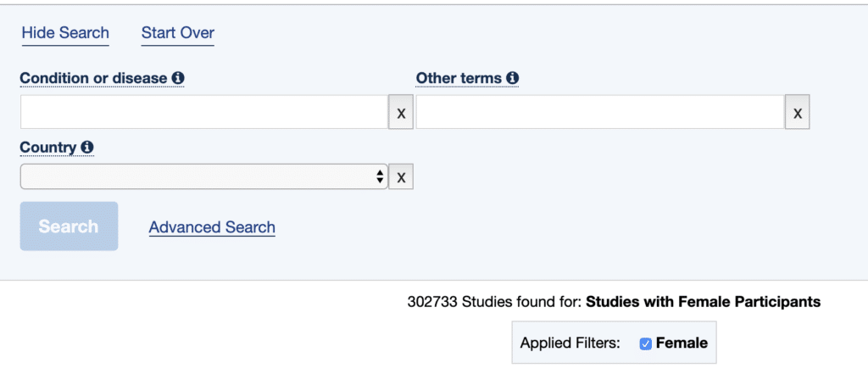Screen dimensions: 868x380
Task: Reset everything with Start Over link
Action: [178, 33]
